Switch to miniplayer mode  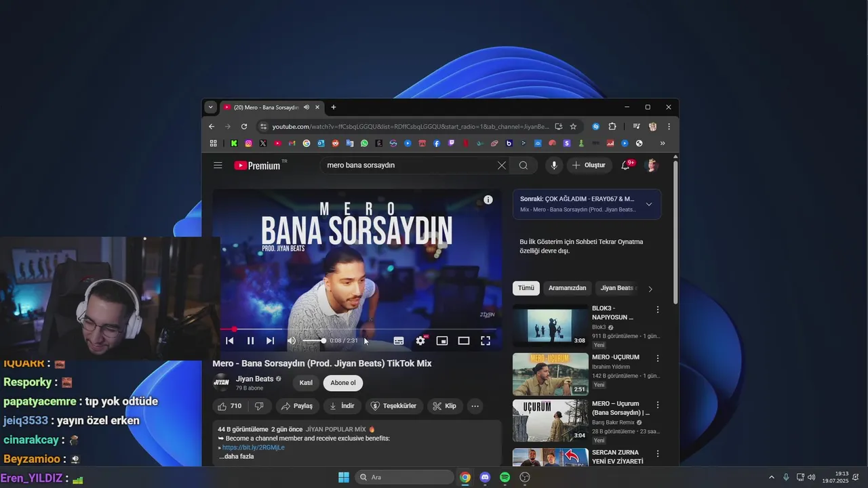point(442,341)
